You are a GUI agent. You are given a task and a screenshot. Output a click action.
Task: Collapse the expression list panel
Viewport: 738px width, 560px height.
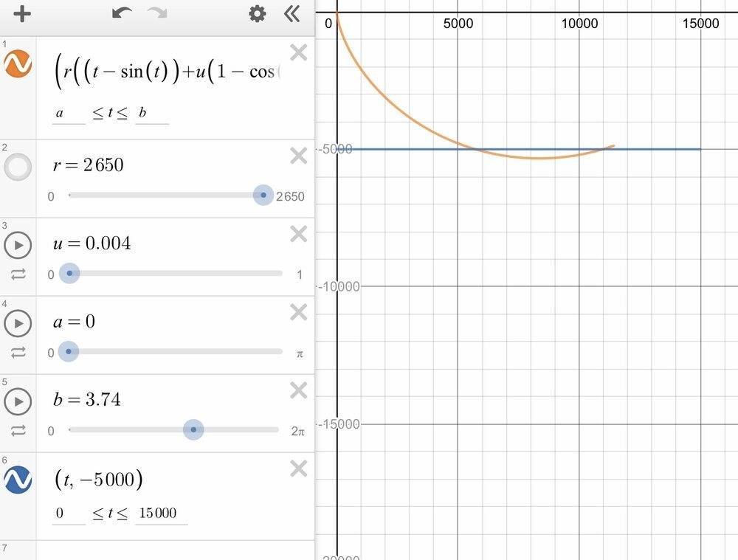coord(292,13)
